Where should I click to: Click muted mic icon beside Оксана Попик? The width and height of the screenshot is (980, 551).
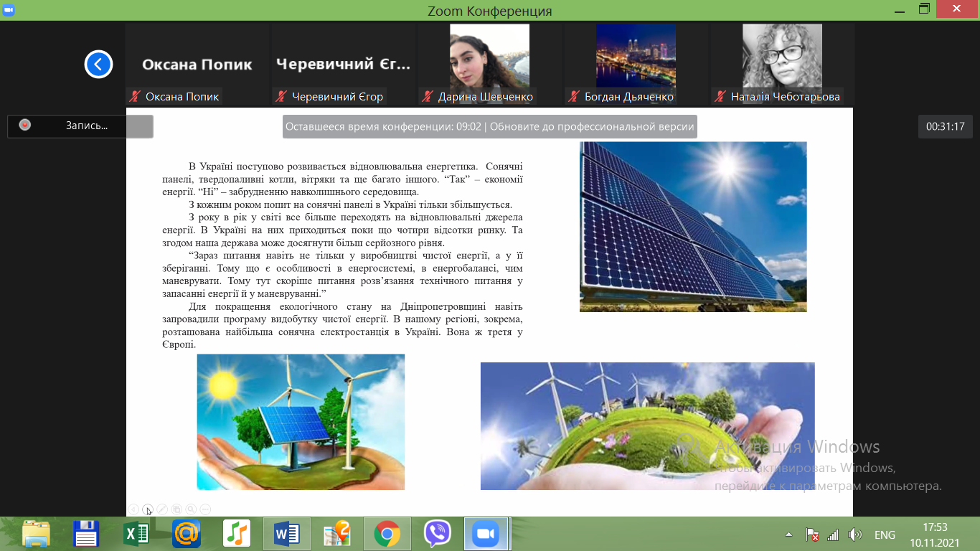coord(134,96)
